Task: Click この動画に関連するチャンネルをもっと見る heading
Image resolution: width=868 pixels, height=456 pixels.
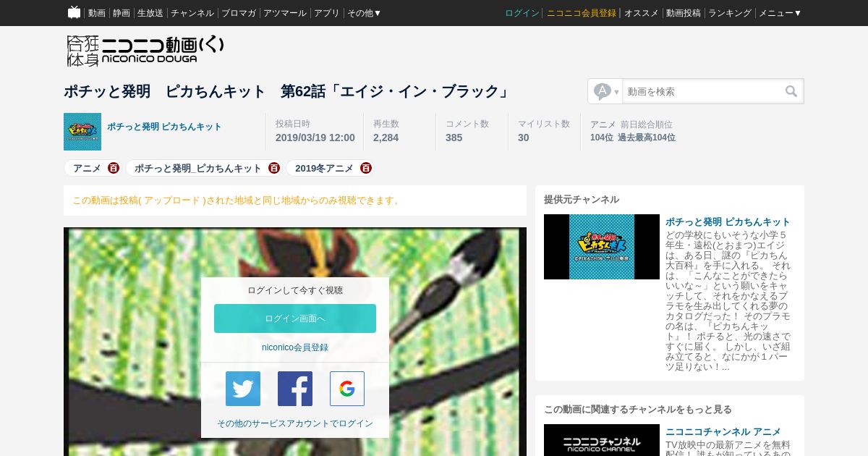Action: tap(638, 409)
